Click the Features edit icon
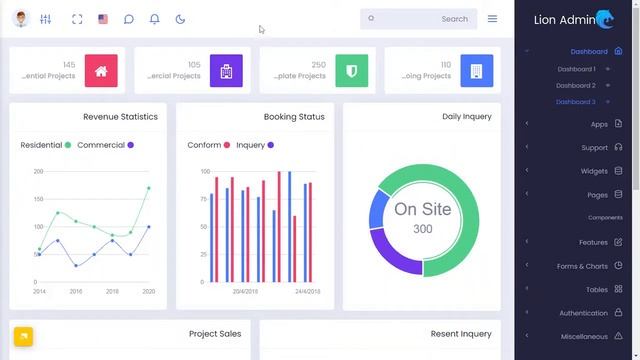Viewport: 640px width, 360px height. tap(618, 242)
